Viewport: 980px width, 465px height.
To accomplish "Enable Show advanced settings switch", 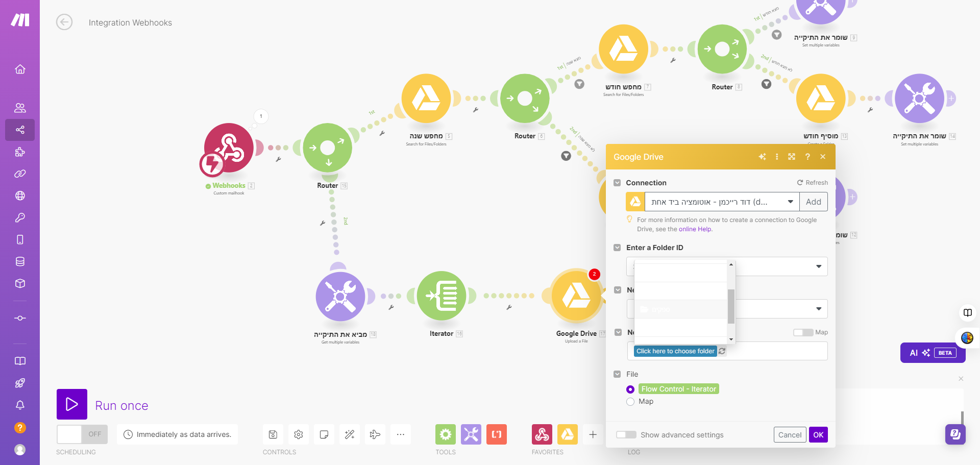I will 626,435.
